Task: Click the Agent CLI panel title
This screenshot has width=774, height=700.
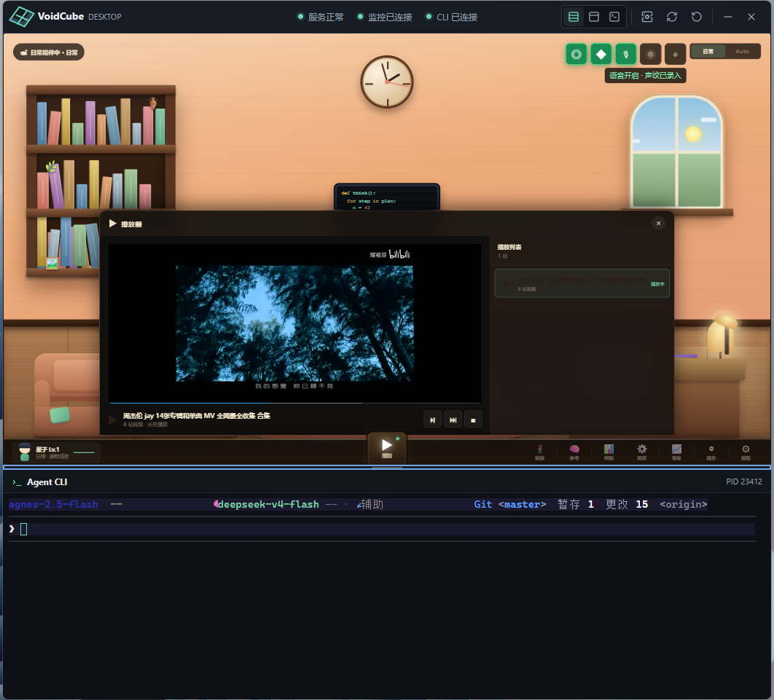Action: (47, 482)
